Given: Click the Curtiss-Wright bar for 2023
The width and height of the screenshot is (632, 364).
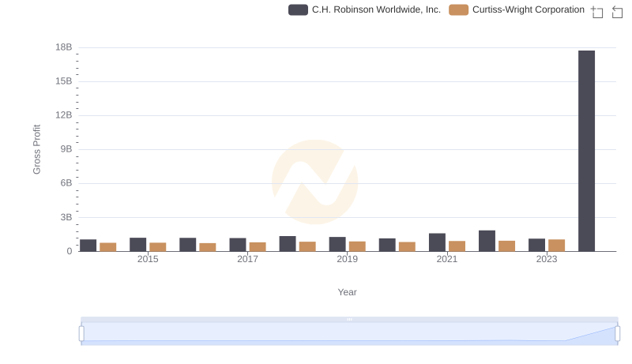Looking at the screenshot, I should pyautogui.click(x=557, y=246).
